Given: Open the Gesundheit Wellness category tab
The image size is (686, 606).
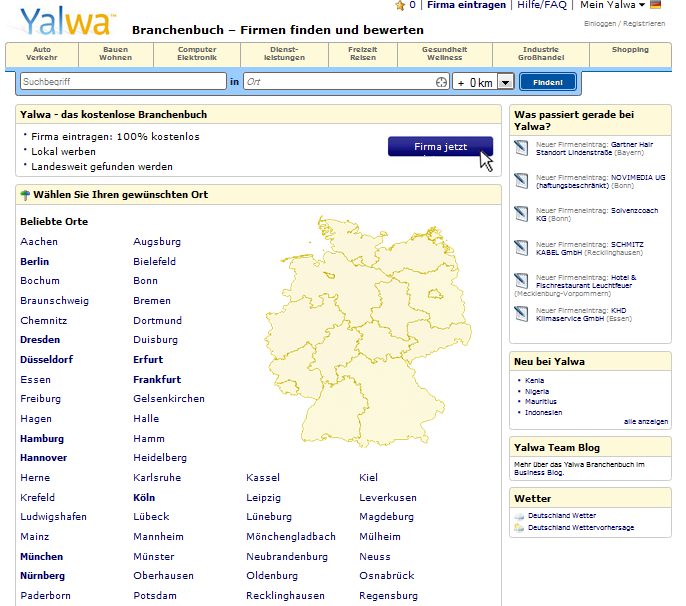Looking at the screenshot, I should click(444, 54).
